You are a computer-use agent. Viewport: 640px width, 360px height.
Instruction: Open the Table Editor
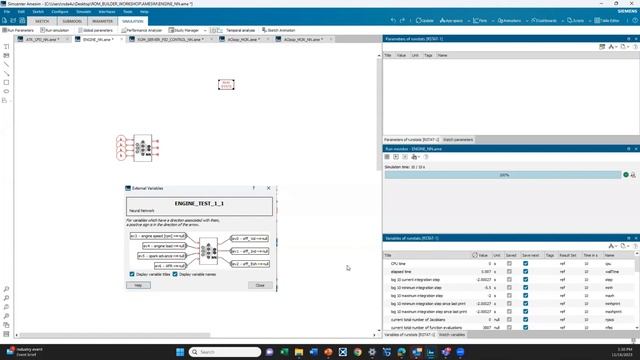tap(607, 20)
